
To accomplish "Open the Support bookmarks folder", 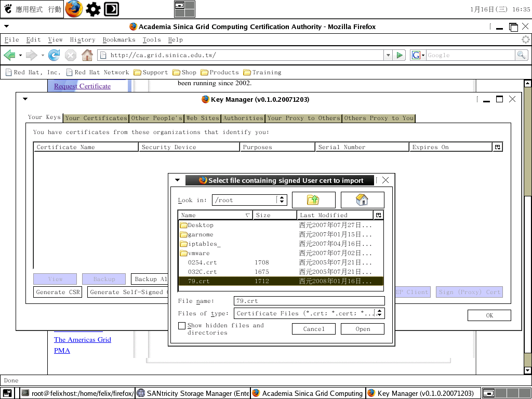I will point(151,72).
